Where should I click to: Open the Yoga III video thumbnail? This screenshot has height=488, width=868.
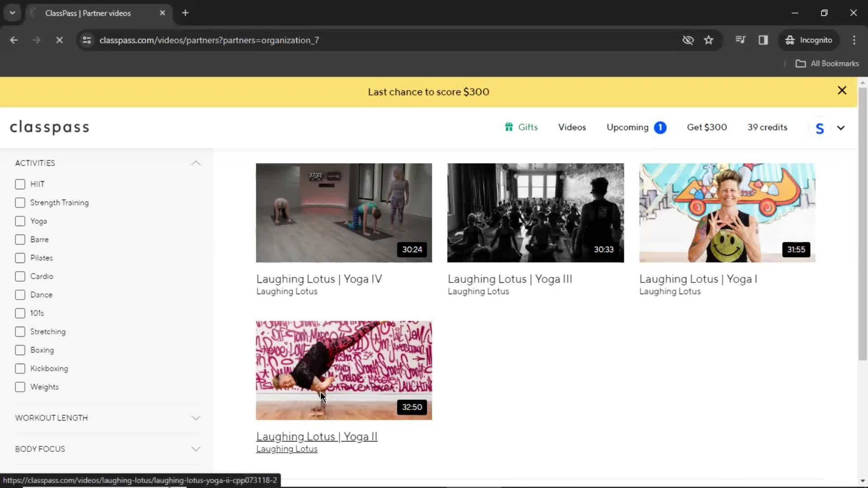pyautogui.click(x=535, y=213)
